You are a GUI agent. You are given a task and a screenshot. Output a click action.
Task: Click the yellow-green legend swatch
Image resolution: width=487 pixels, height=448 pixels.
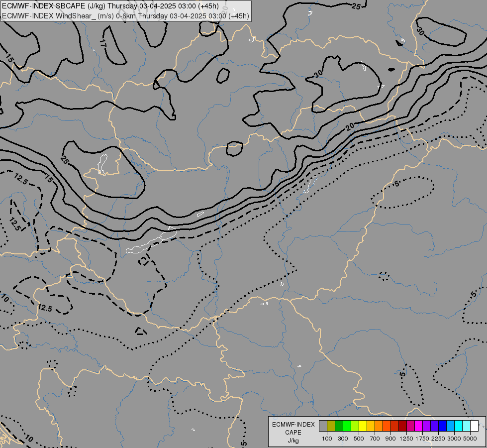tap(355, 426)
